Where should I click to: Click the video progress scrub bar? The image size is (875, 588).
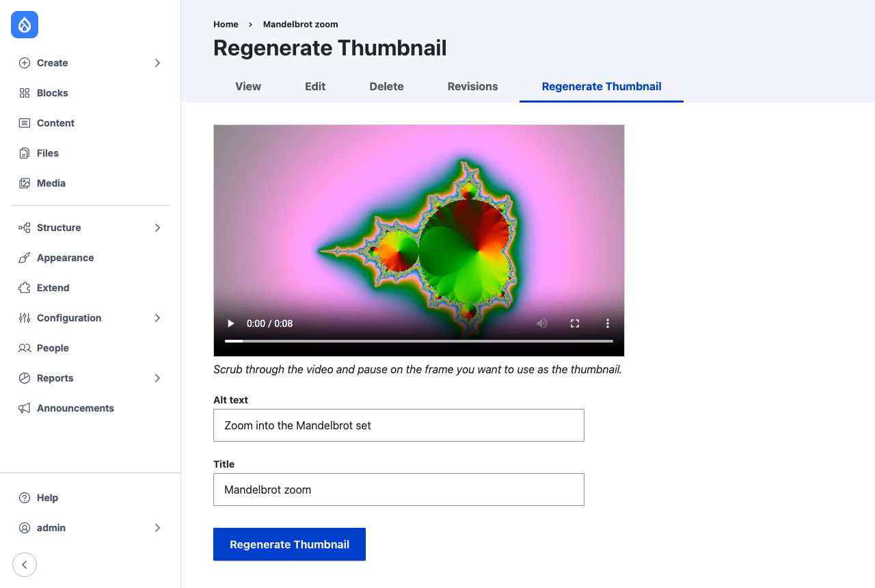(419, 340)
